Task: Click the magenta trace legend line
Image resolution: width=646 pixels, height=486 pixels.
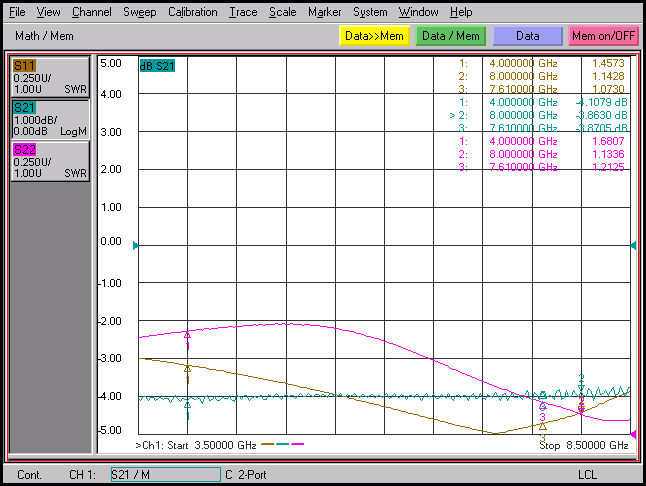Action: click(x=297, y=444)
